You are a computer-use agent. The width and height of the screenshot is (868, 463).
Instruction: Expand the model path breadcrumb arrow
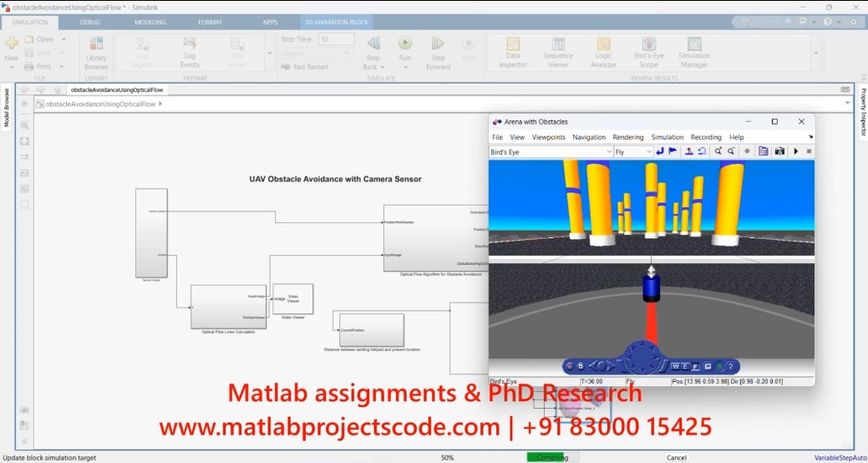click(160, 104)
